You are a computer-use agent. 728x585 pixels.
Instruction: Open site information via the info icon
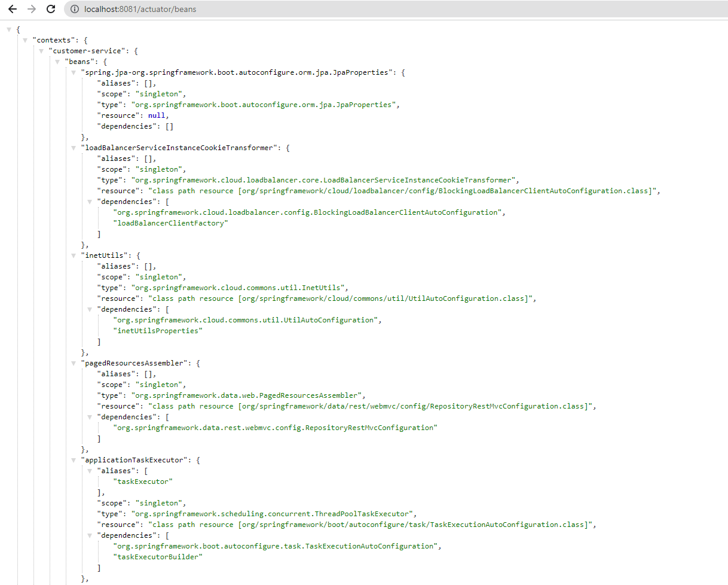click(74, 9)
